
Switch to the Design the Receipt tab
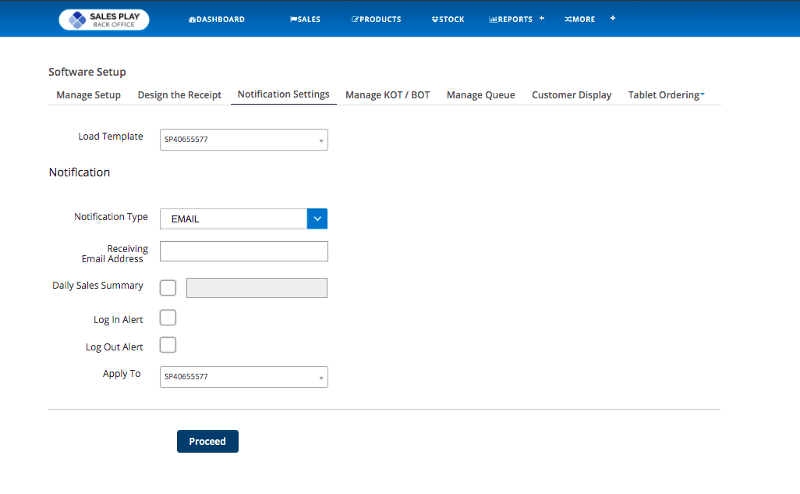[179, 95]
